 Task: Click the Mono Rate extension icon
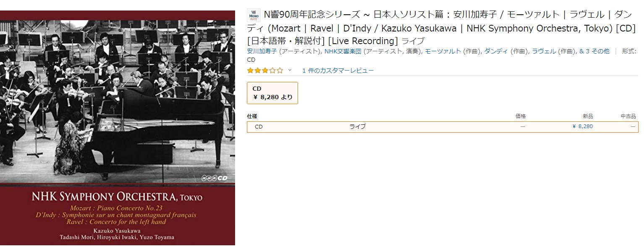[x=254, y=15]
